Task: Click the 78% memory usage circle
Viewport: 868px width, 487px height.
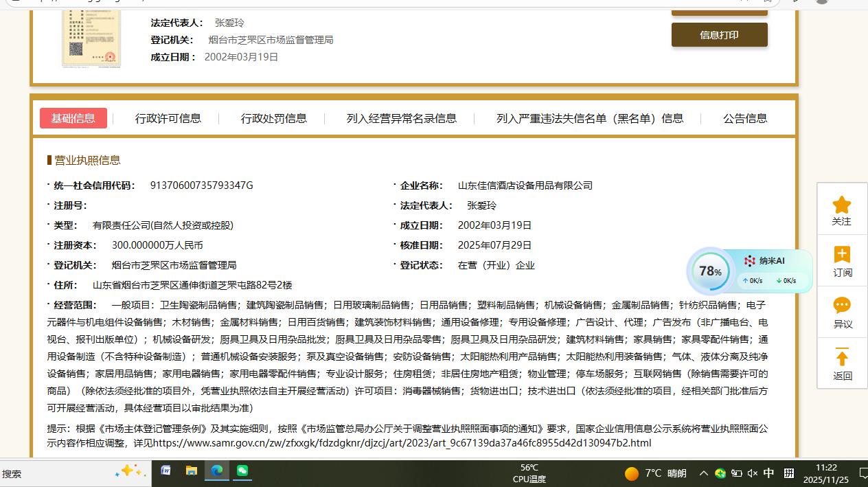Action: (710, 271)
